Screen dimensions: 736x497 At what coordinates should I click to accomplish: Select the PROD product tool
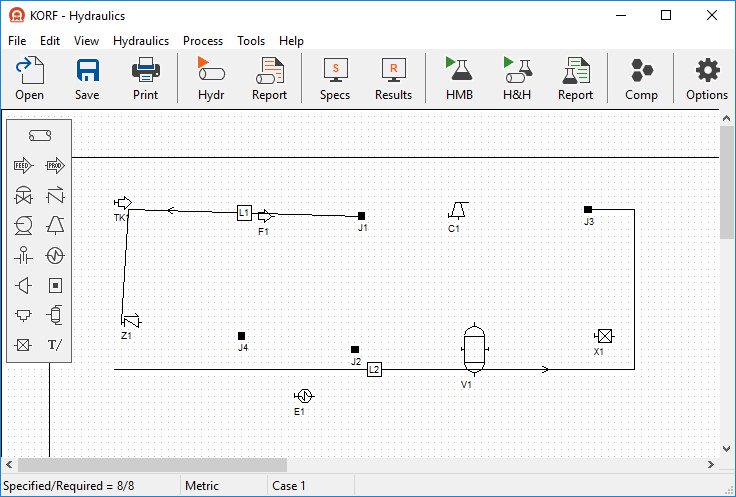(x=55, y=165)
